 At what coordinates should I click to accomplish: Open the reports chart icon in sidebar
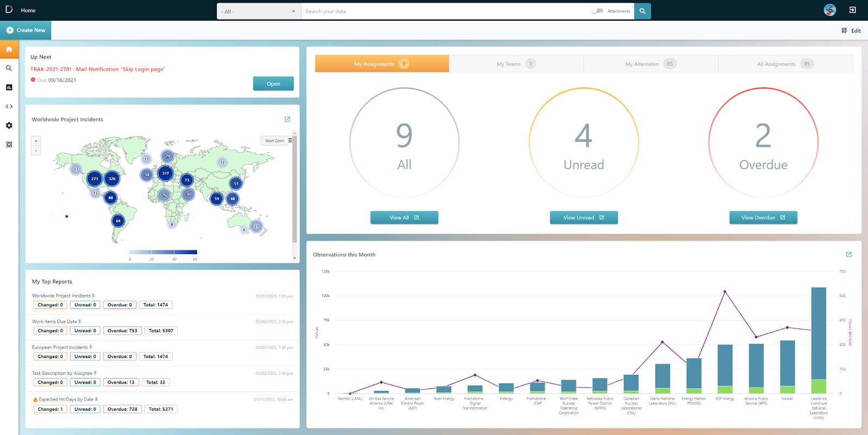click(x=9, y=87)
